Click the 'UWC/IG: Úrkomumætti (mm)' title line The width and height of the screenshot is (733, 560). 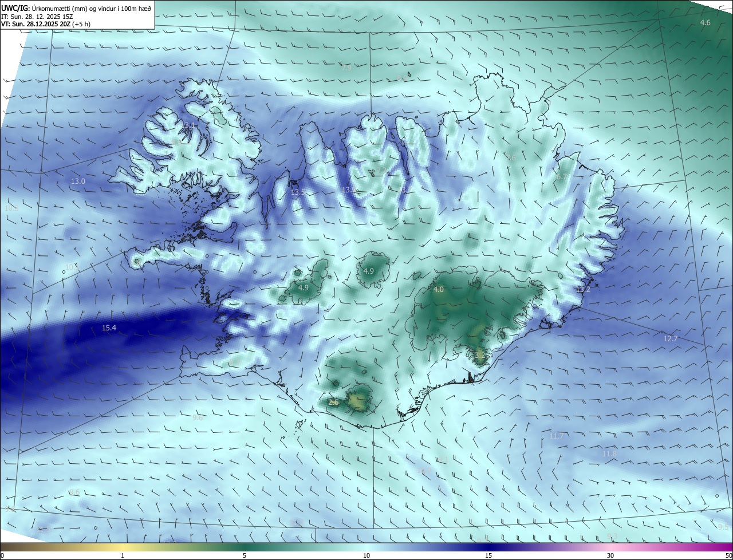click(77, 8)
